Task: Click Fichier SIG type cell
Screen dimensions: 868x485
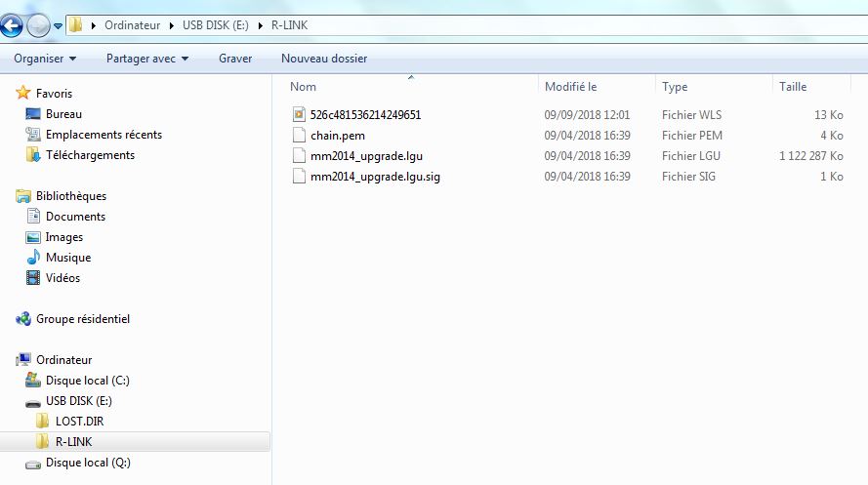Action: 688,177
